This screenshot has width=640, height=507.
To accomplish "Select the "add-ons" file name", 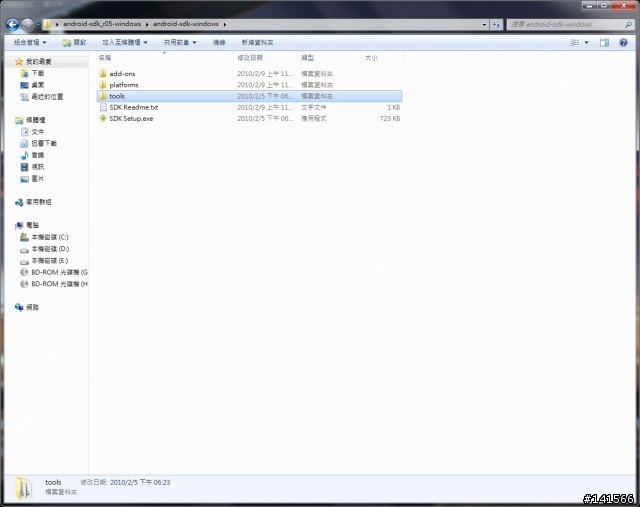I will (x=122, y=74).
